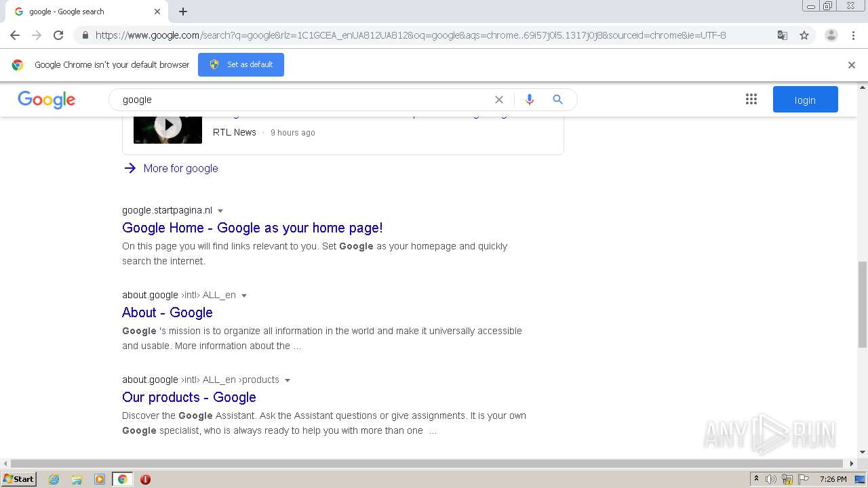
Task: Click the RTL News source text
Action: click(235, 132)
